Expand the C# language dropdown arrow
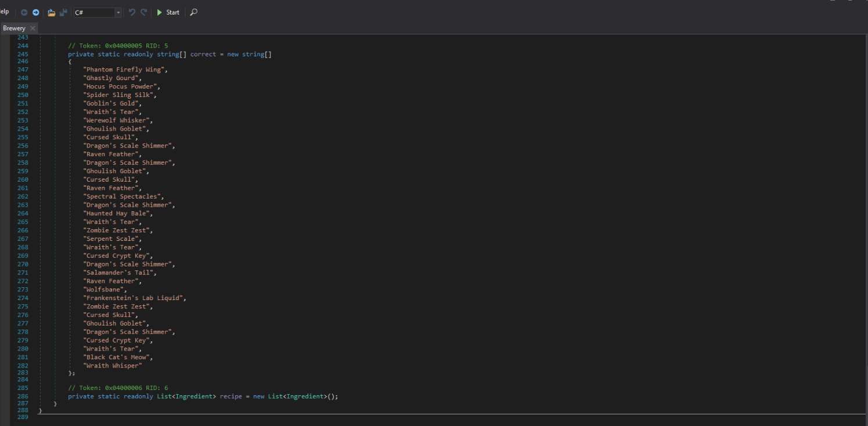Viewport: 868px width, 426px height. pyautogui.click(x=118, y=13)
